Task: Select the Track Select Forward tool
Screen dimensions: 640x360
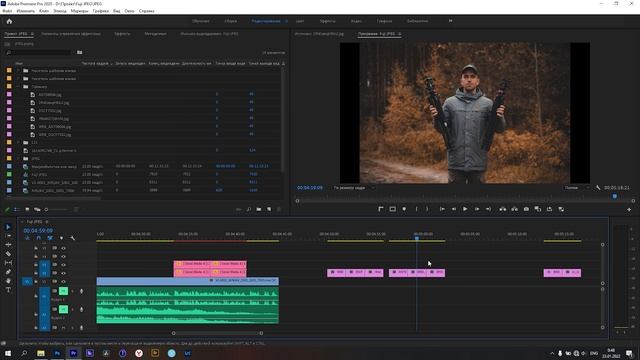Action: point(8,236)
